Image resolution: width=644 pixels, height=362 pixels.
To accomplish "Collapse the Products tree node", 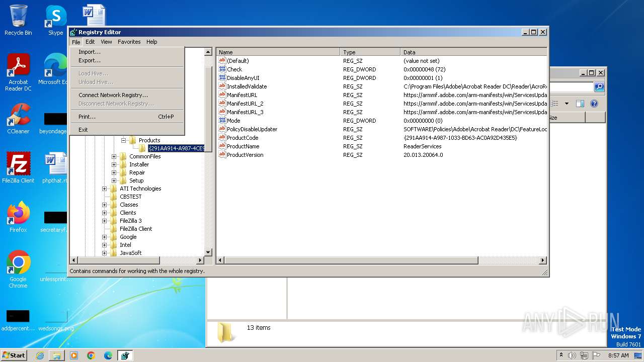I will (x=123, y=140).
